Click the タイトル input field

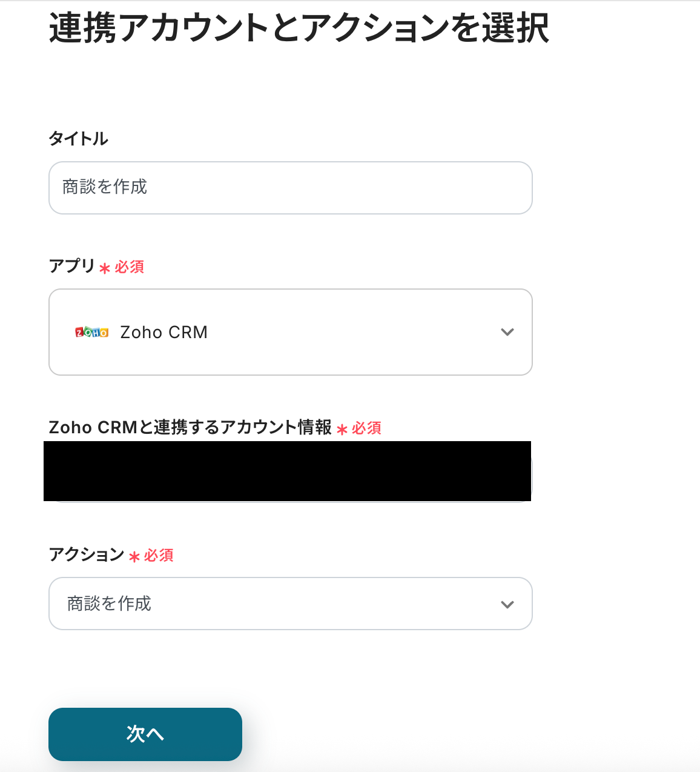click(x=291, y=188)
